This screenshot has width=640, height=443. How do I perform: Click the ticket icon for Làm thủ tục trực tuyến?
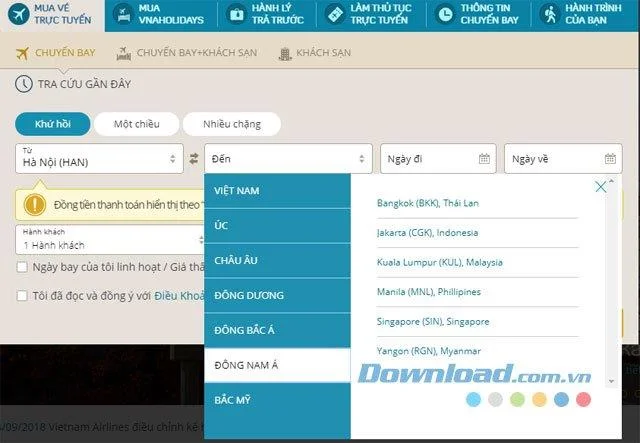click(x=335, y=15)
